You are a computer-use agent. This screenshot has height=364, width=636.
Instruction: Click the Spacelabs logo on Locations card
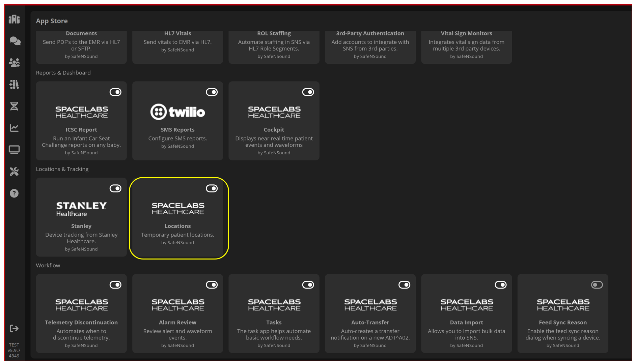[178, 208]
